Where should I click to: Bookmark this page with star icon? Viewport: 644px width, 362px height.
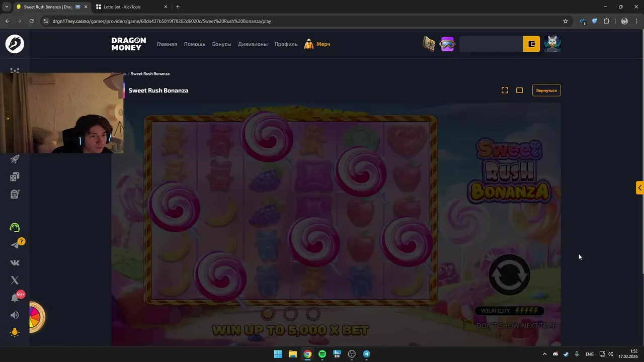566,21
